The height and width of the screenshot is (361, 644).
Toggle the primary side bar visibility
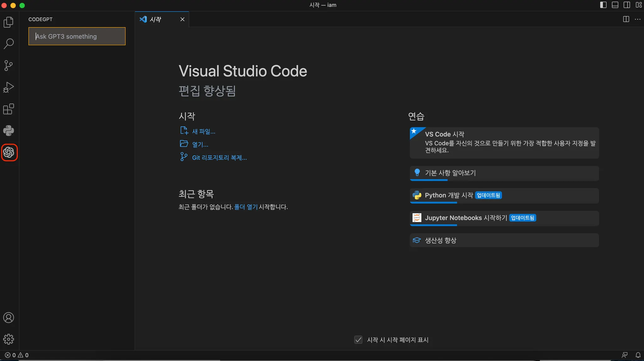[603, 5]
